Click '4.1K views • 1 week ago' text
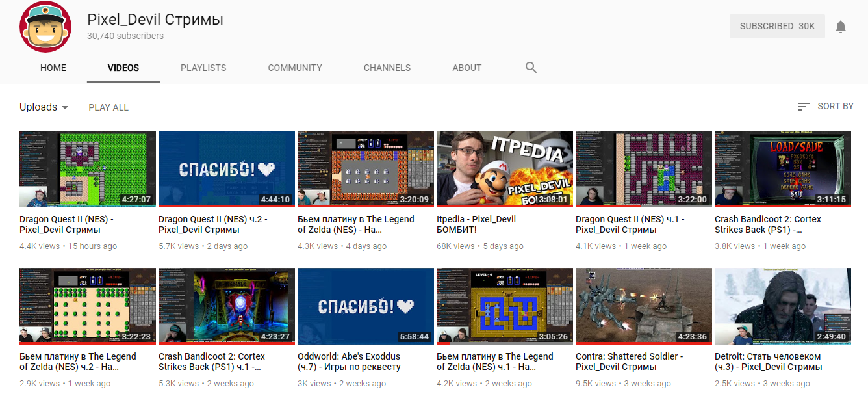This screenshot has width=868, height=396. [621, 246]
